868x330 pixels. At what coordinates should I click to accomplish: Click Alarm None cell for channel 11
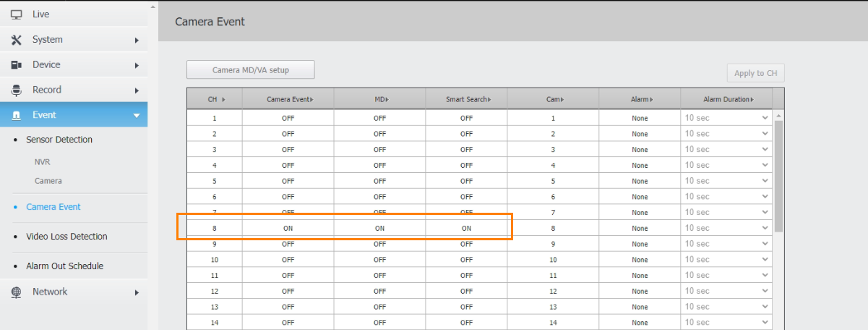[640, 275]
